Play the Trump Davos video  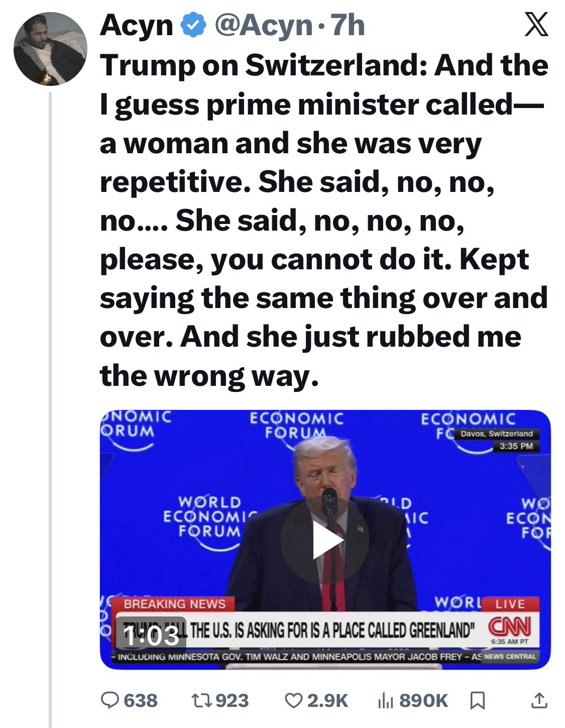(325, 540)
